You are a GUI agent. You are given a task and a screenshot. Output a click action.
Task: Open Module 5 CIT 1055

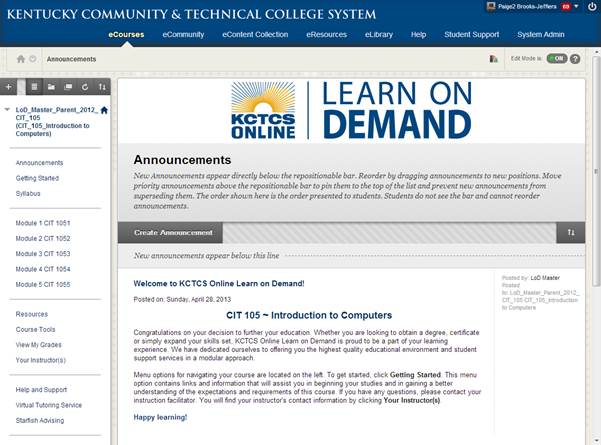(43, 284)
